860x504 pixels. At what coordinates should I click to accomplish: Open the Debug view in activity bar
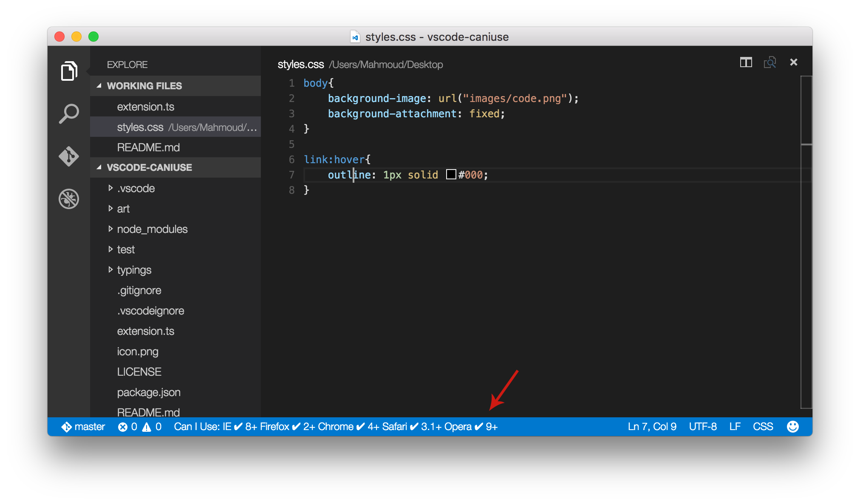coord(69,199)
